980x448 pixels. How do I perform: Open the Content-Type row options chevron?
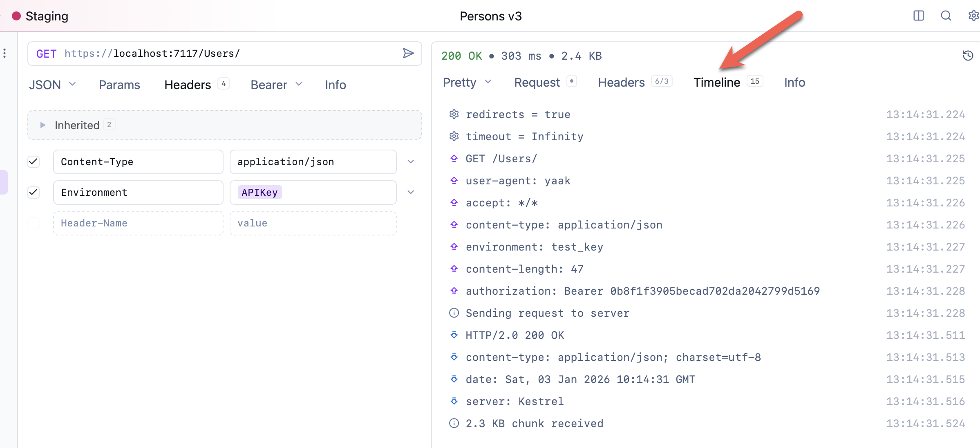pyautogui.click(x=411, y=162)
